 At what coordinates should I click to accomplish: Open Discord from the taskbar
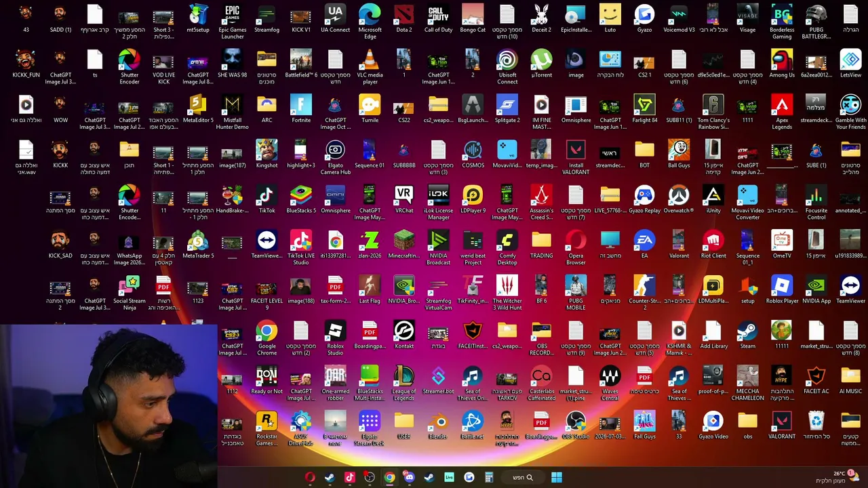click(409, 477)
